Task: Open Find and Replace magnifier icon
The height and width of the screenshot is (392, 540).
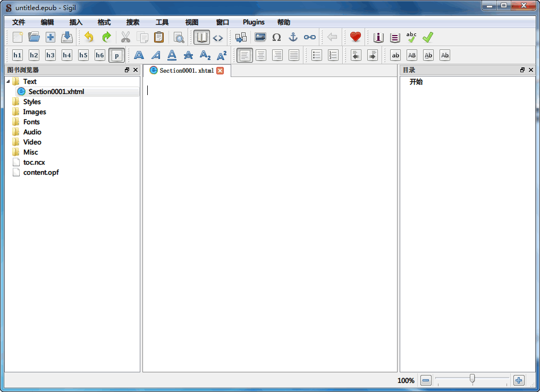Action: (x=179, y=37)
